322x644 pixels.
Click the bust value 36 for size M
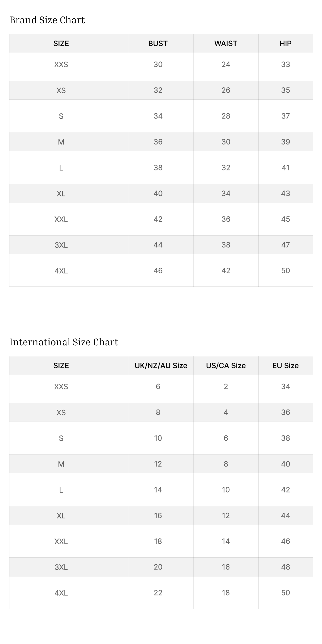click(x=158, y=142)
